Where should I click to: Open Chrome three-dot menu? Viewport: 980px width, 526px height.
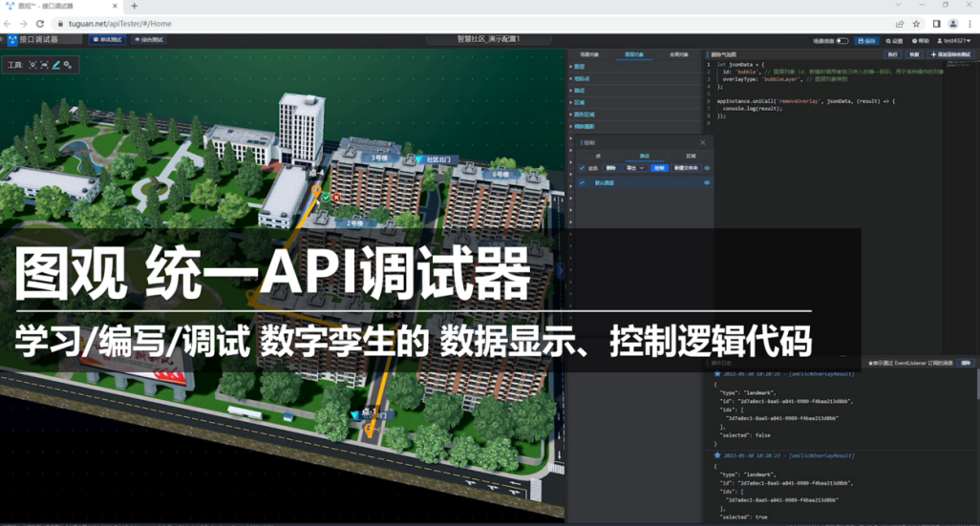970,24
